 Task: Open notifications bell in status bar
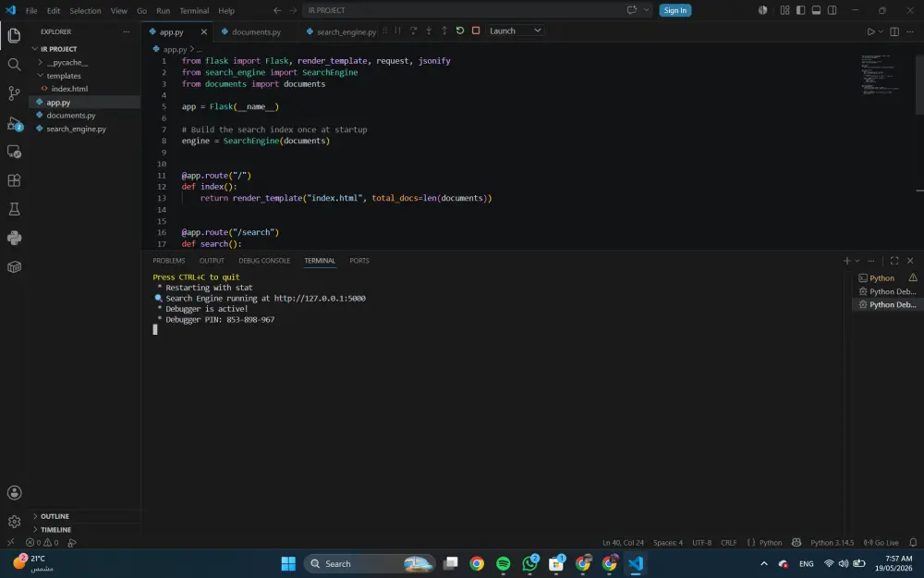[913, 543]
